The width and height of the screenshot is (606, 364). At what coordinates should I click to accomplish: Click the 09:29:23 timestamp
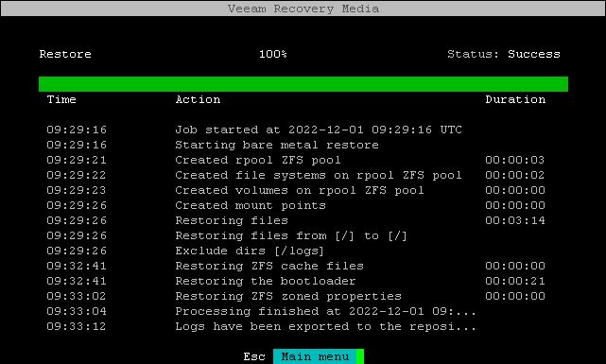[x=77, y=190]
